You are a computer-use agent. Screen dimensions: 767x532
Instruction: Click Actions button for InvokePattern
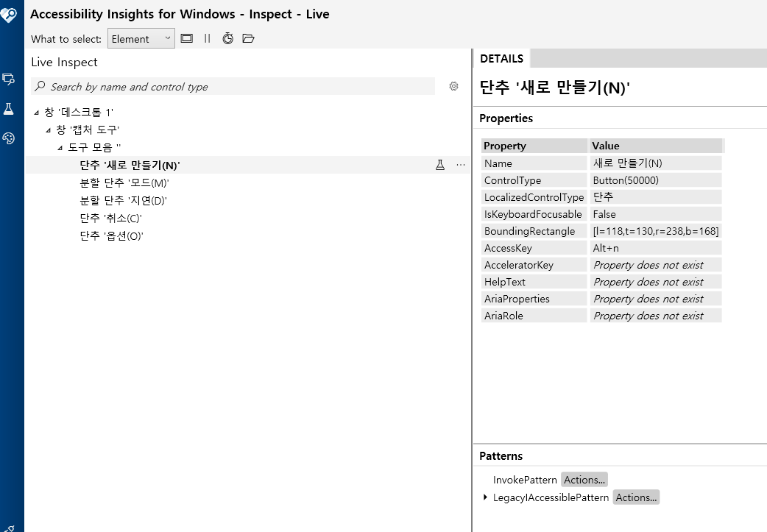coord(584,480)
